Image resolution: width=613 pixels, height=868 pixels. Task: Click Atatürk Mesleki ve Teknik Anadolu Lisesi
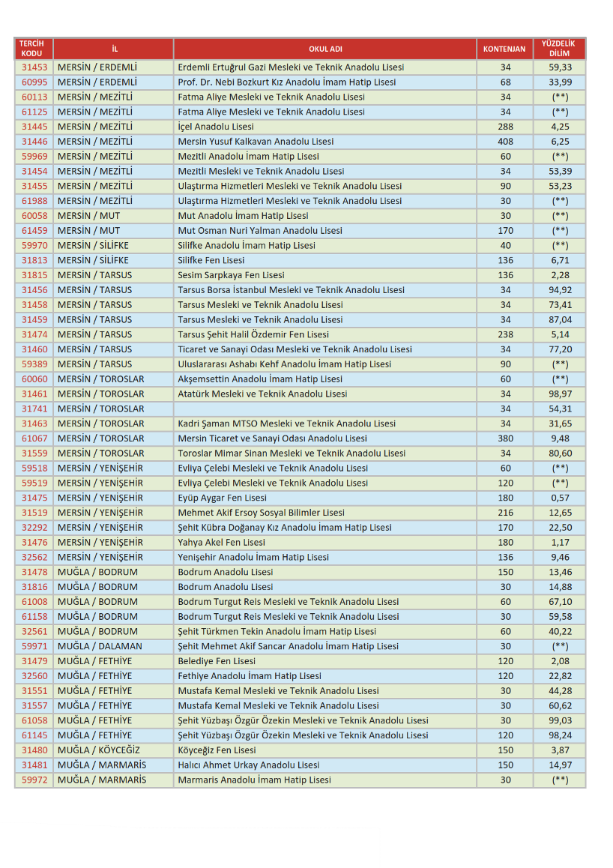click(262, 394)
